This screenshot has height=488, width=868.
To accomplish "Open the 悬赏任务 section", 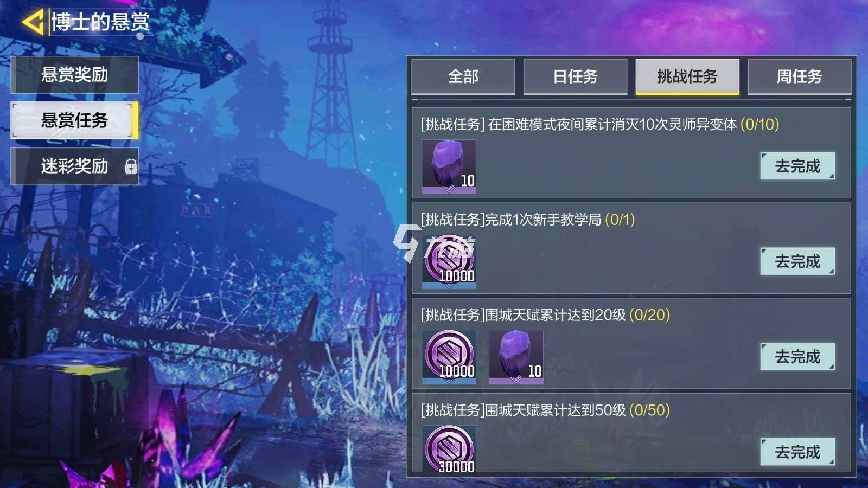I will 75,120.
